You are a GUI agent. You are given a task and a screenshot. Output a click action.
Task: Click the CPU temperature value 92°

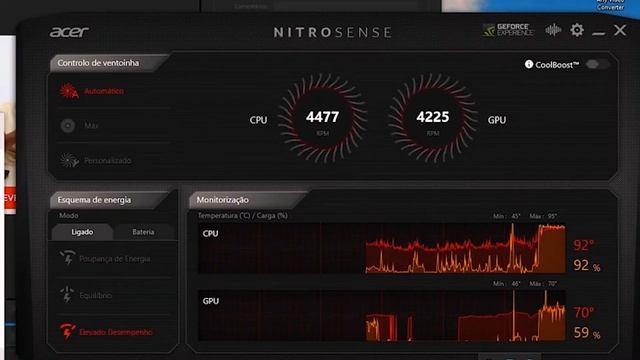[583, 245]
